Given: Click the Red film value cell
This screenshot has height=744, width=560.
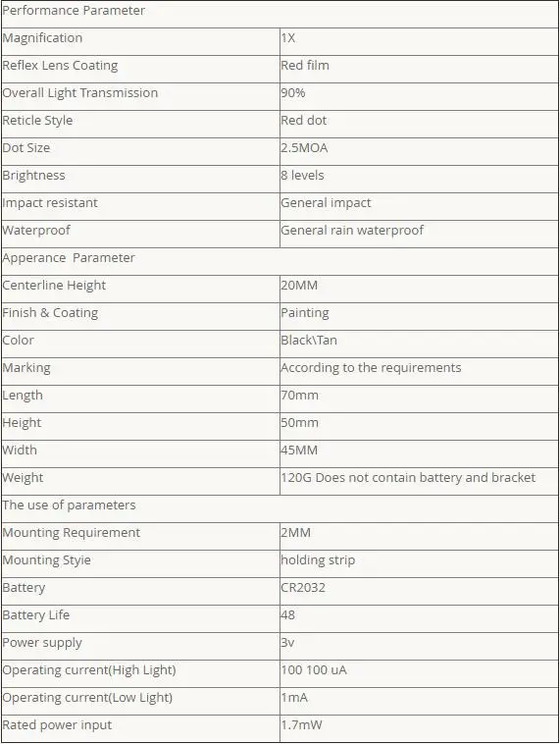Looking at the screenshot, I should pyautogui.click(x=419, y=70).
